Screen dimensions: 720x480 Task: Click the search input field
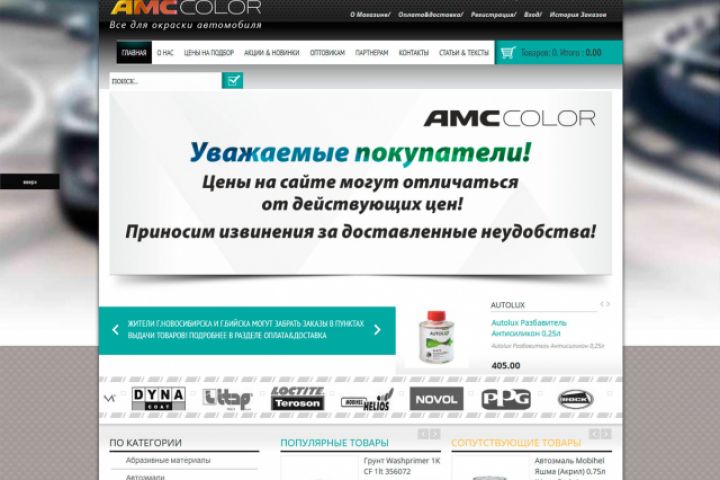[166, 81]
